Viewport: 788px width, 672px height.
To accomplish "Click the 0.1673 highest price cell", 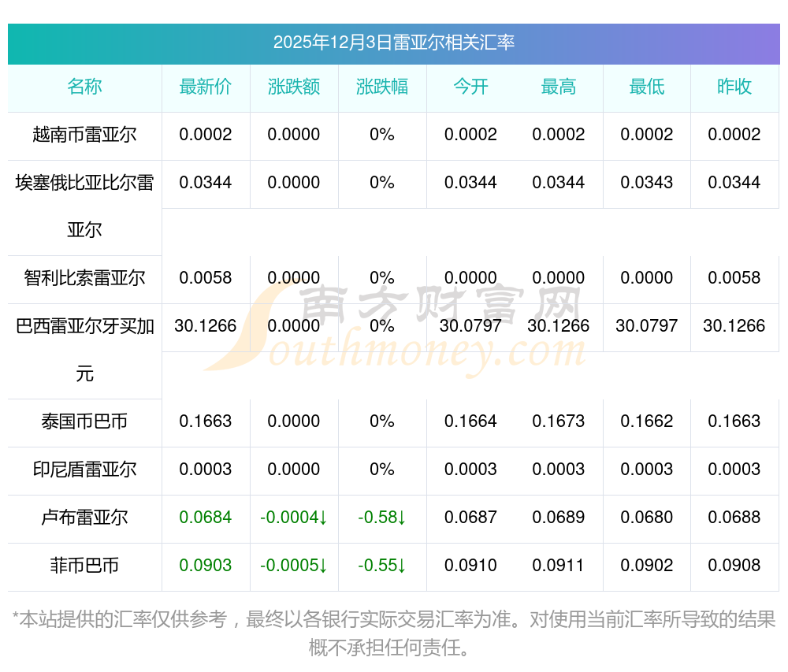I will click(x=558, y=421).
